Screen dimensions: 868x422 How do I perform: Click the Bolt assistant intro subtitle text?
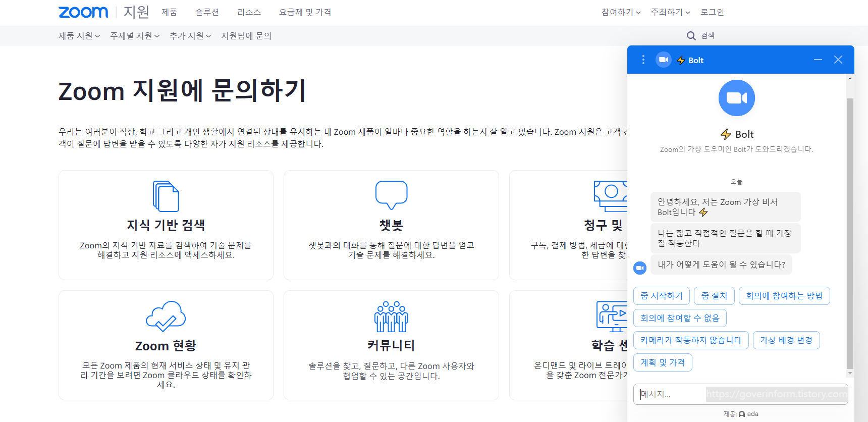pyautogui.click(x=737, y=149)
